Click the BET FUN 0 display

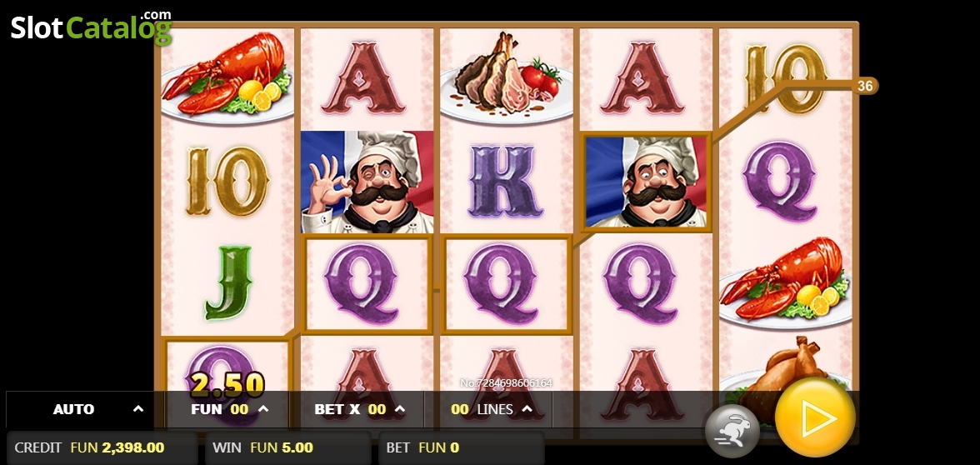462,447
